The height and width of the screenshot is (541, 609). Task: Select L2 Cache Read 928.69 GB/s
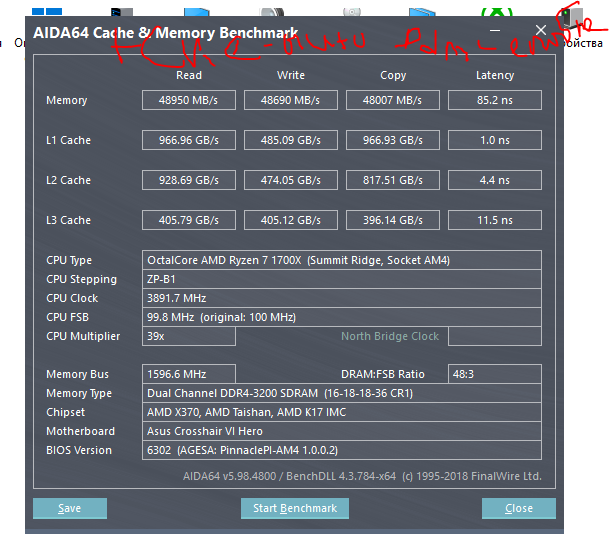point(189,180)
